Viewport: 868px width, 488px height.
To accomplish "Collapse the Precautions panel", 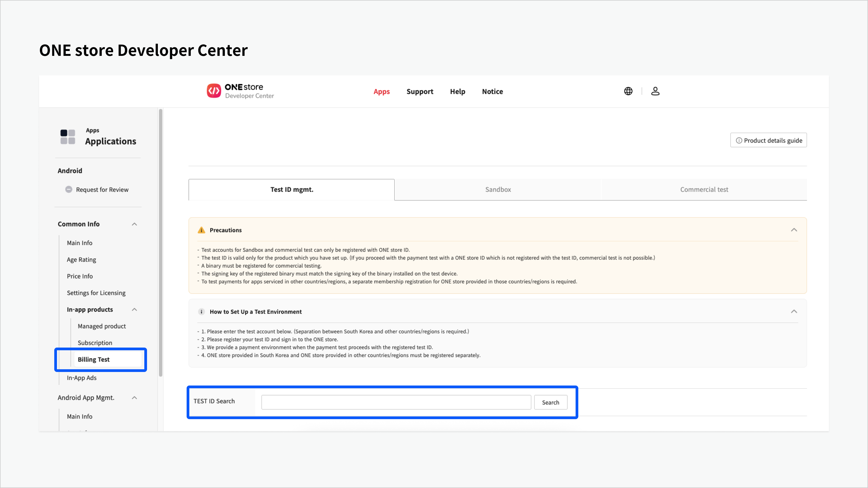I will click(794, 230).
